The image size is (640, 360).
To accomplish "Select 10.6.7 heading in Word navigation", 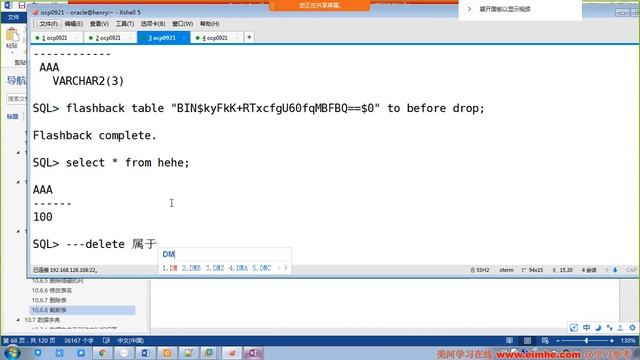I will pyautogui.click(x=49, y=300).
